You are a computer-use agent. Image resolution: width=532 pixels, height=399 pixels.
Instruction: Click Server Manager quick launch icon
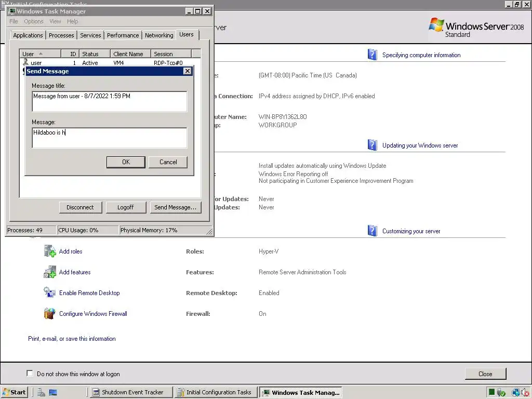42,393
